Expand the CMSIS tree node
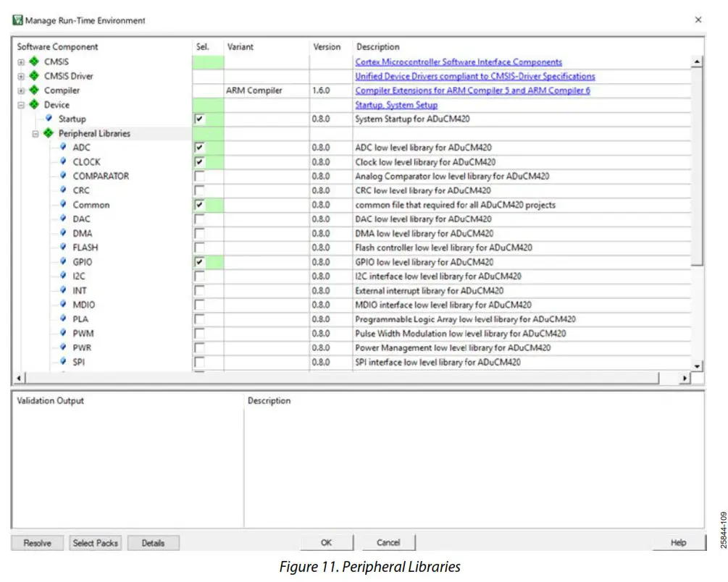This screenshot has height=582, width=728. coord(21,62)
